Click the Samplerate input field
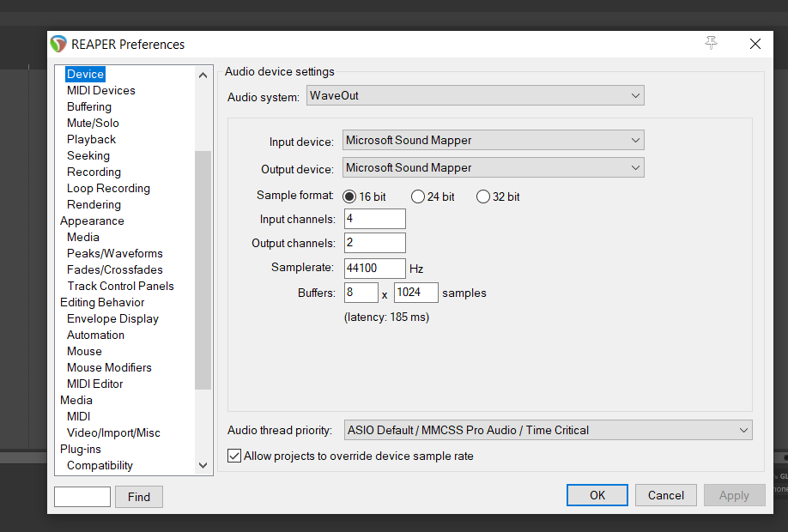The image size is (788, 532). tap(374, 268)
